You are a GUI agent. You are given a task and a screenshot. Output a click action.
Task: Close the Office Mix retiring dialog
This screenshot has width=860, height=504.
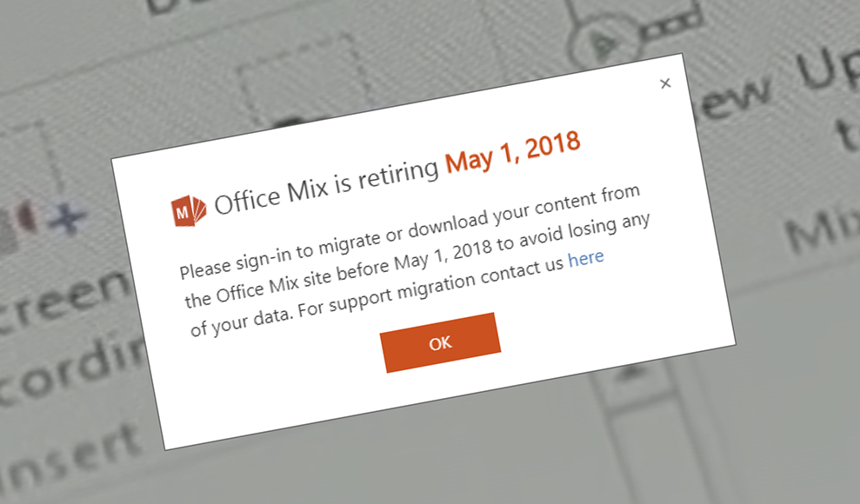(x=665, y=83)
